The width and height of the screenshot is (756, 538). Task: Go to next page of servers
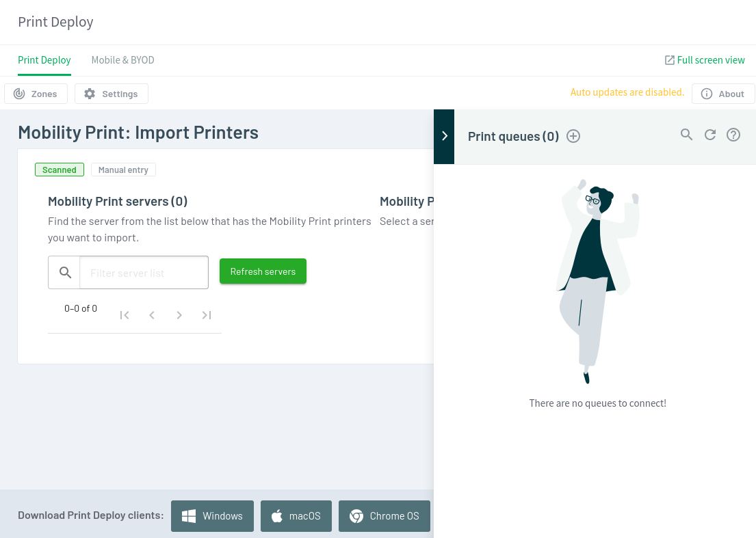pyautogui.click(x=179, y=315)
